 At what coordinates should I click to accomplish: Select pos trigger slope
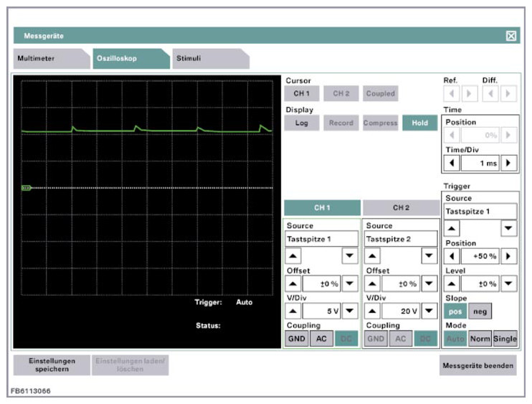(x=455, y=311)
